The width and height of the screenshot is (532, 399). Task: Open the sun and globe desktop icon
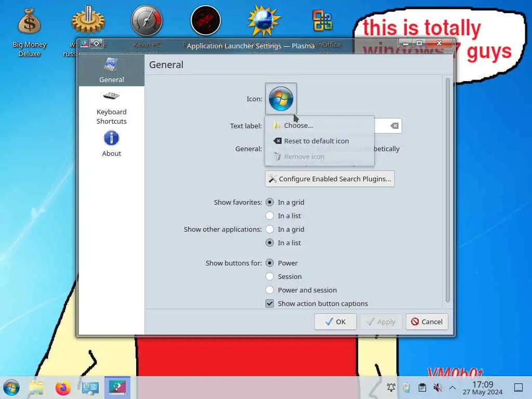pyautogui.click(x=264, y=20)
